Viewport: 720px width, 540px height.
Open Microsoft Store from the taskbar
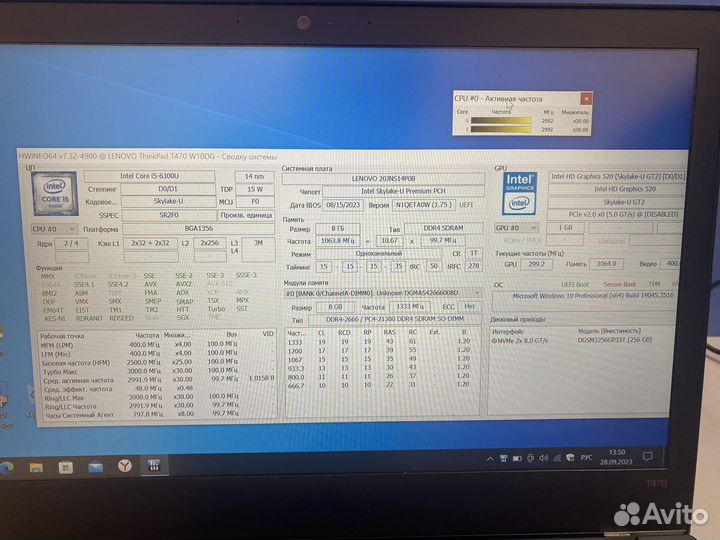[x=66, y=467]
